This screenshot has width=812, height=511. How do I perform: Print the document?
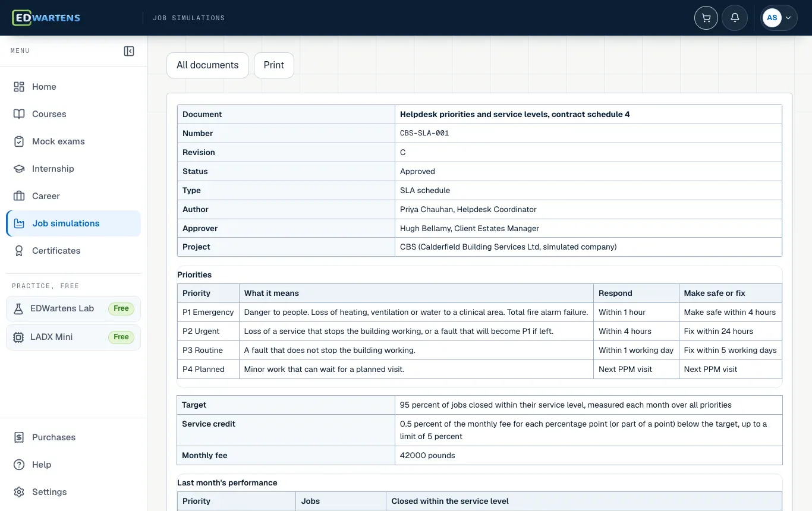(x=274, y=65)
